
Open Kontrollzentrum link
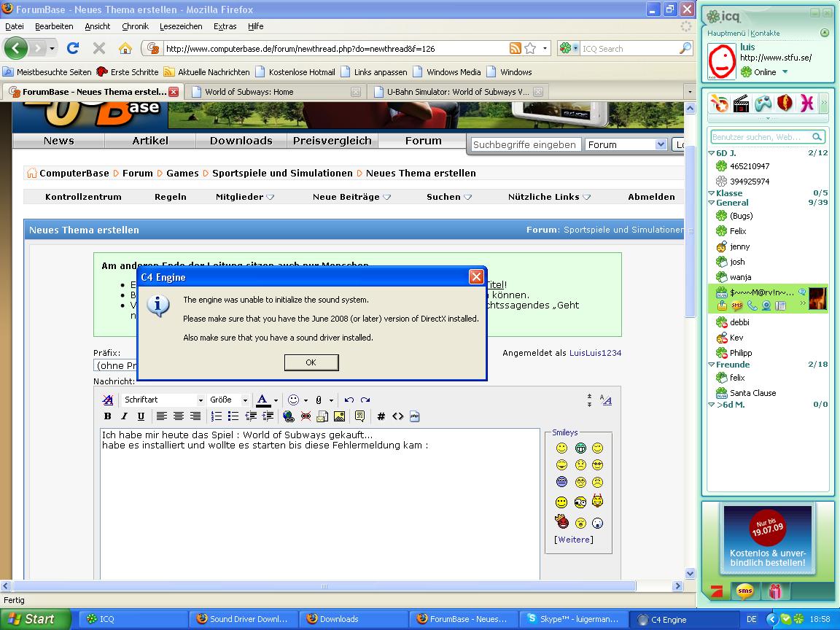[84, 197]
